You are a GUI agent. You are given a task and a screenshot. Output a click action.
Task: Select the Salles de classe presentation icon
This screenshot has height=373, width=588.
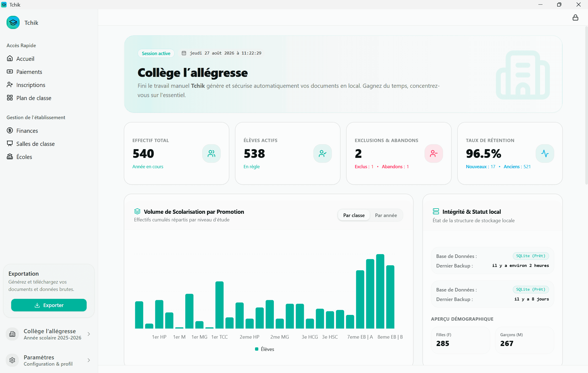(10, 143)
